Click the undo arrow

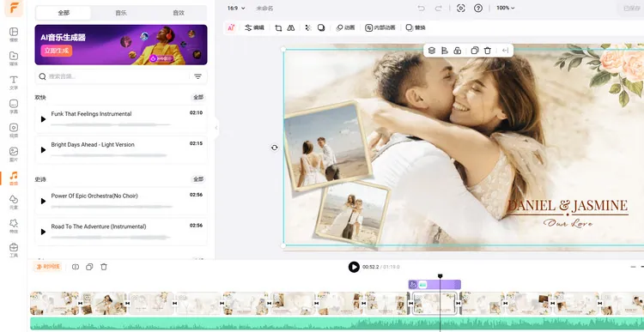(421, 9)
